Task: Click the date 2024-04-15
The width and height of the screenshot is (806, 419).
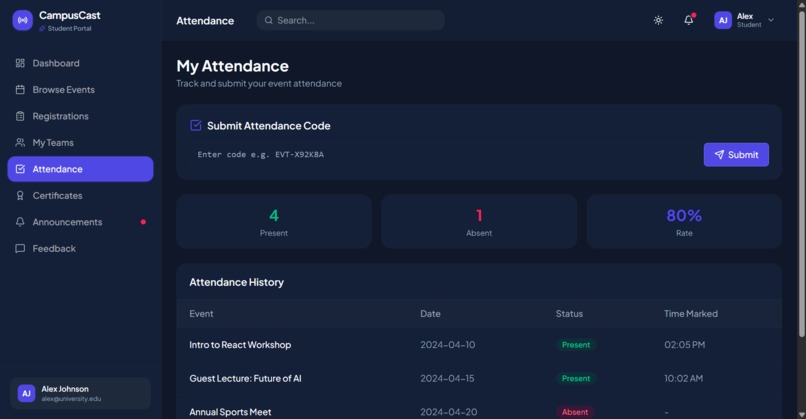Action: tap(447, 378)
